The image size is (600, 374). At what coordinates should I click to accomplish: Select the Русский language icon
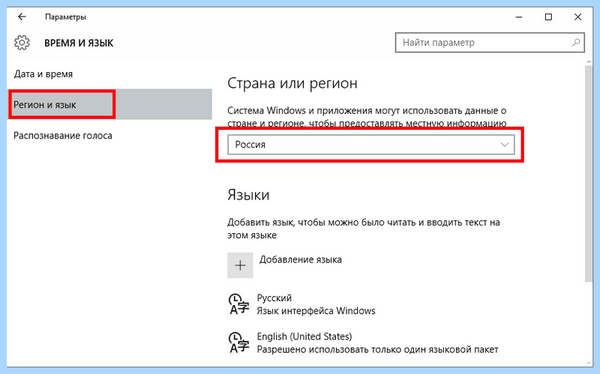coord(239,304)
